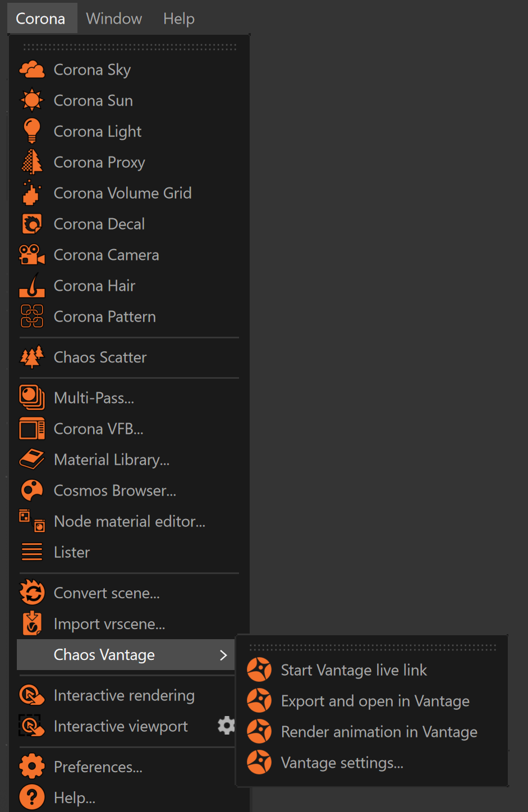Viewport: 528px width, 812px height.
Task: Click the Vantage submenu tear-off grip
Action: (373, 647)
